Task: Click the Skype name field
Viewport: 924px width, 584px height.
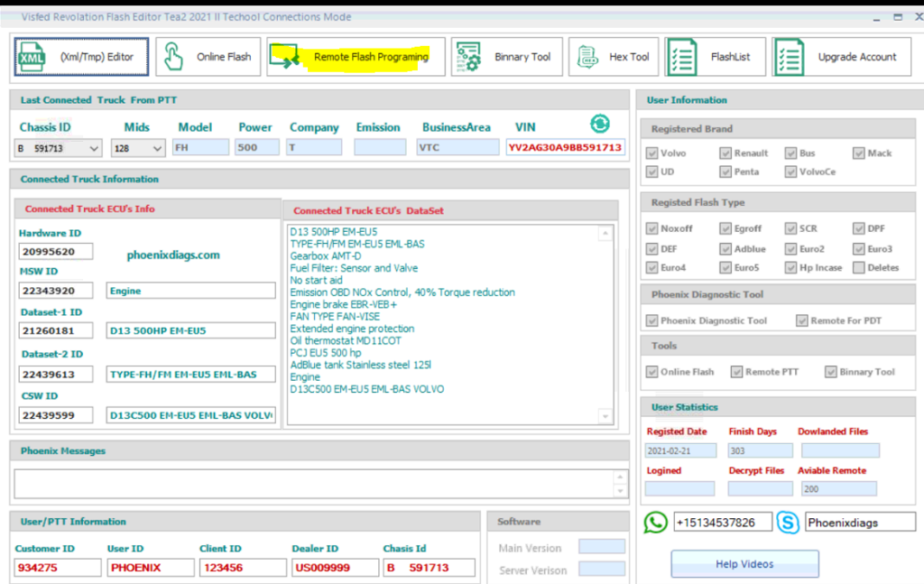Action: point(860,523)
